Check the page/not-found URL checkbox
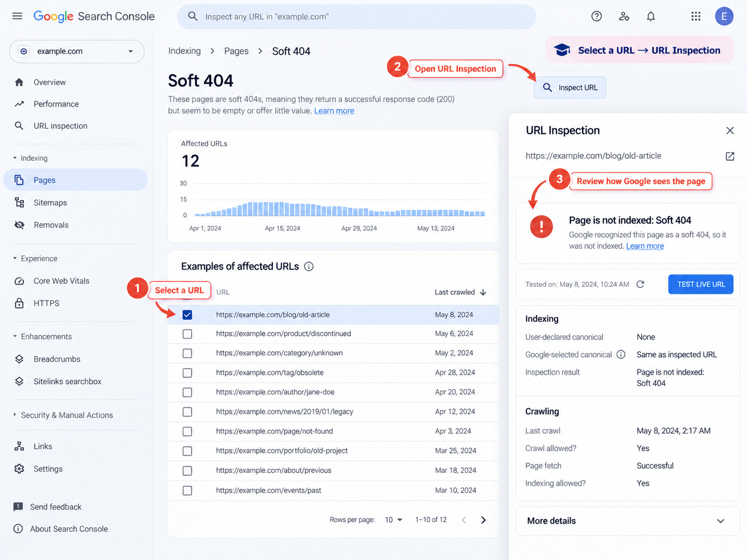The image size is (747, 560). point(187,431)
